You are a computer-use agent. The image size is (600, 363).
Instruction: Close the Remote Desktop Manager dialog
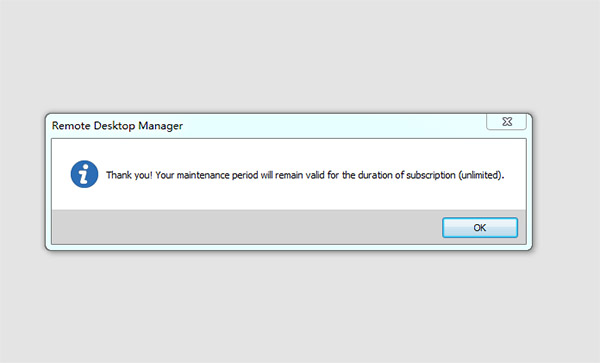point(507,122)
